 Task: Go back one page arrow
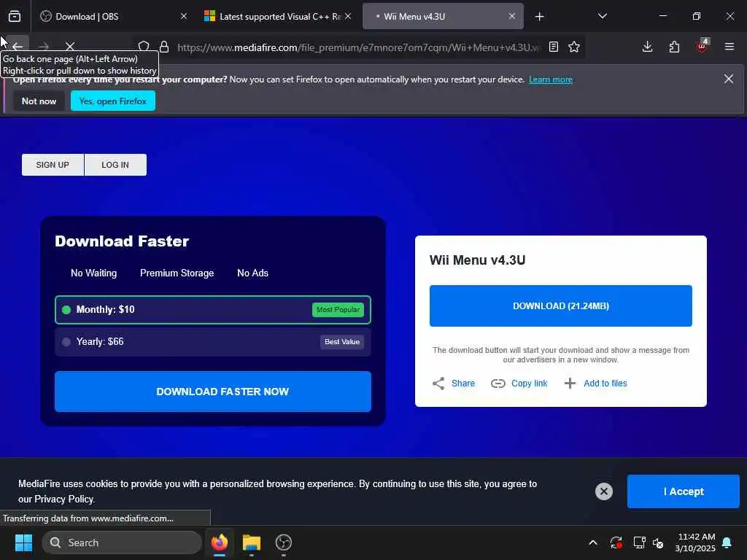tap(18, 47)
